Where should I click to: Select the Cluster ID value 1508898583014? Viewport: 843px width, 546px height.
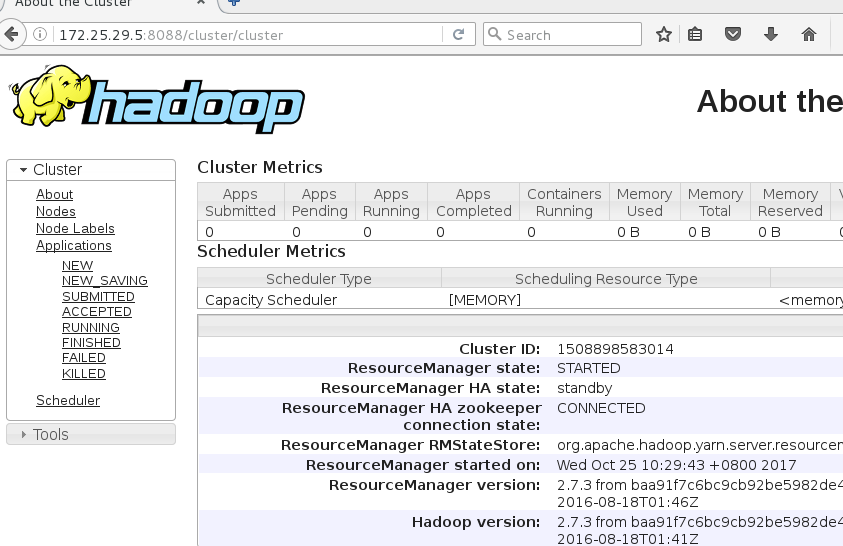(x=615, y=349)
